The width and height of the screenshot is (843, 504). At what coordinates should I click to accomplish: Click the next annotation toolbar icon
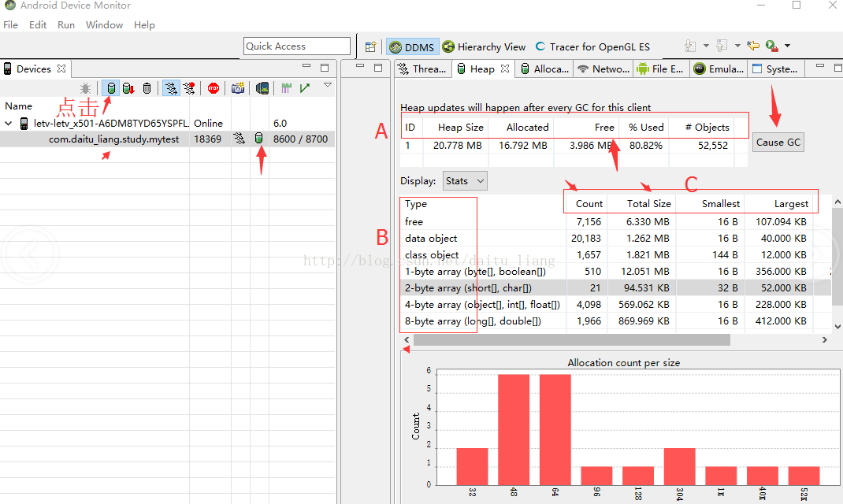click(x=690, y=46)
